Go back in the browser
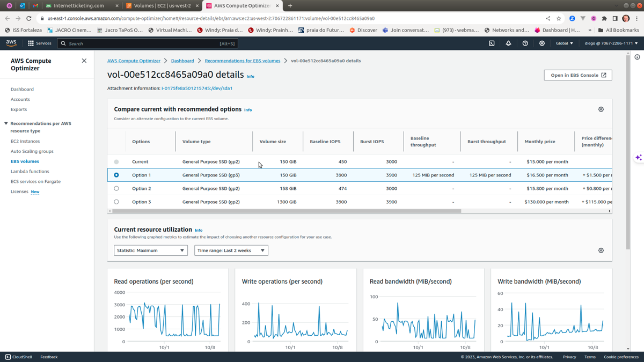The image size is (644, 362). pos(8,18)
